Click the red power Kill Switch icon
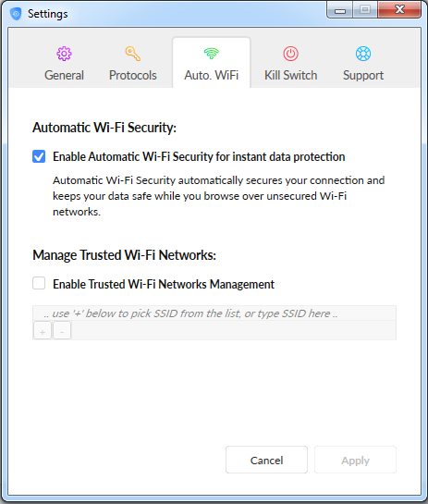 pos(291,54)
